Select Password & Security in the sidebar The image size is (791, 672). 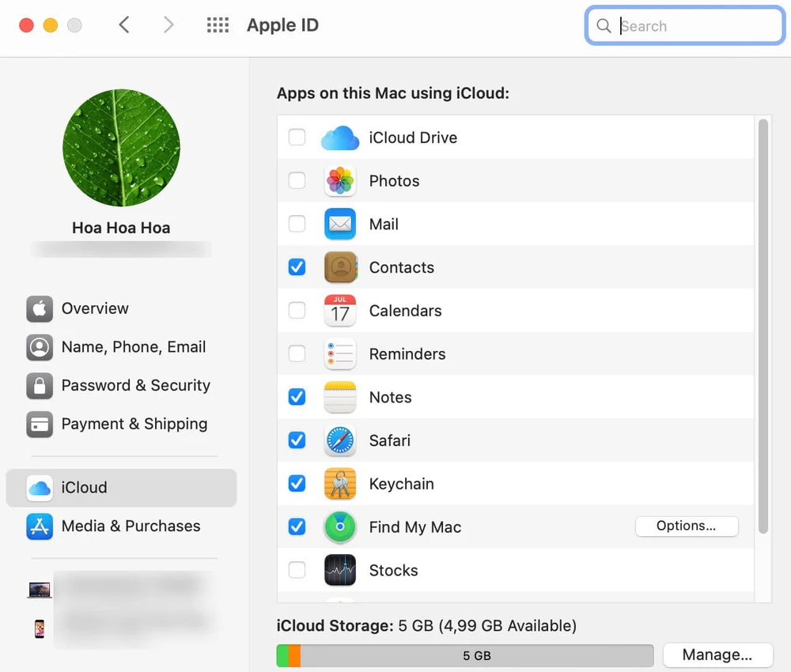[135, 386]
